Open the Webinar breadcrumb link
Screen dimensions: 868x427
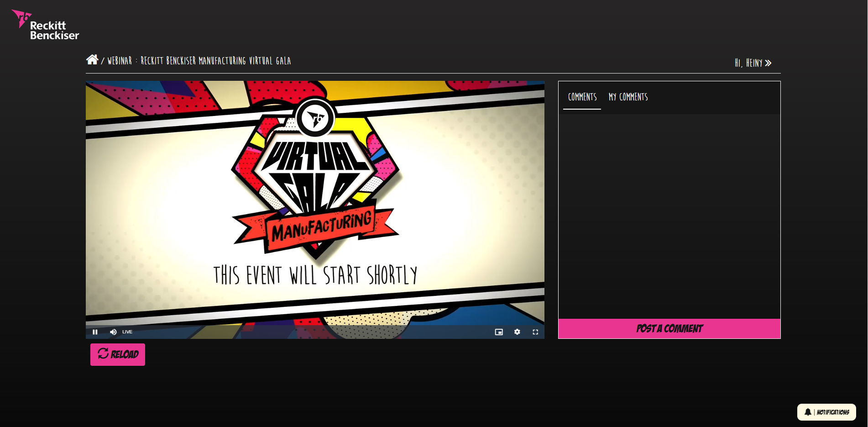click(x=120, y=61)
